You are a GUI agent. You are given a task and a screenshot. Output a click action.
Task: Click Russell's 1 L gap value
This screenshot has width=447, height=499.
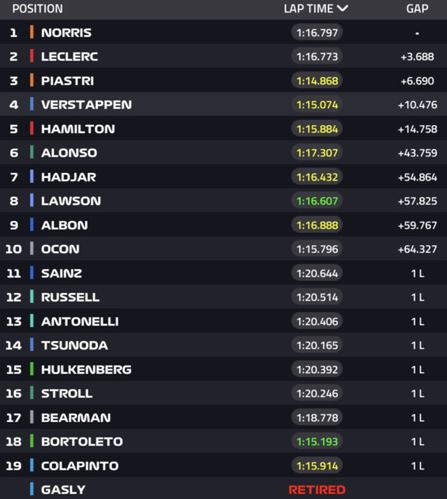(x=417, y=297)
